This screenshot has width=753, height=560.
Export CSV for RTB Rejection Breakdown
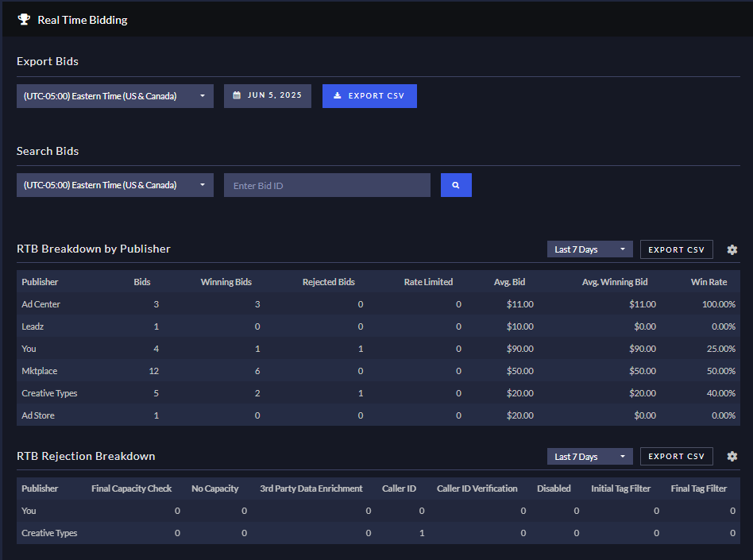pos(676,456)
